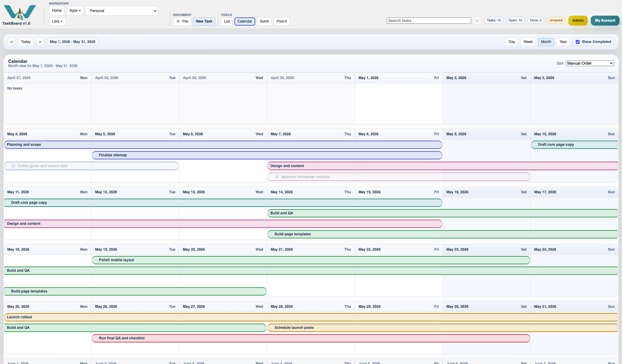Open the Personal list dropdown

pos(122,11)
